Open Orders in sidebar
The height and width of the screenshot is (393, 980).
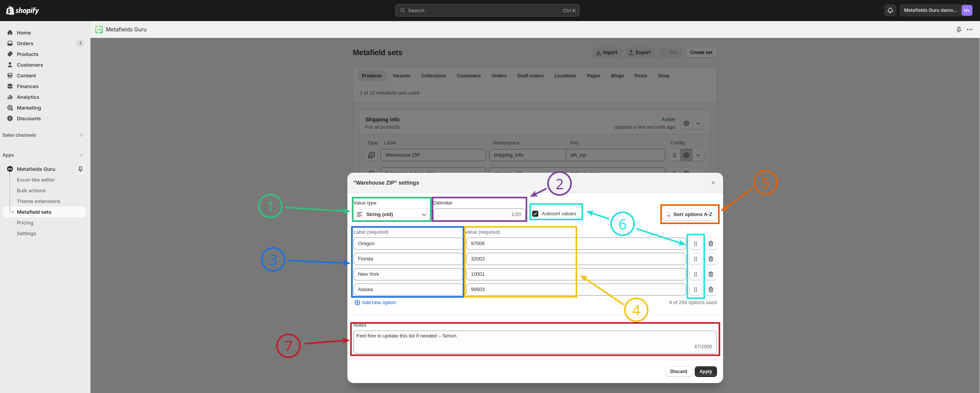click(x=25, y=43)
